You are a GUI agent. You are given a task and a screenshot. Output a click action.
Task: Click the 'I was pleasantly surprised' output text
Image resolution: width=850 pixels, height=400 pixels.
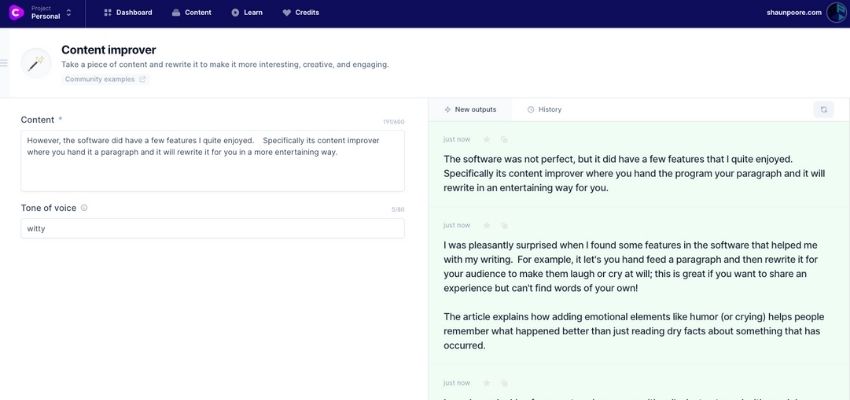point(631,266)
